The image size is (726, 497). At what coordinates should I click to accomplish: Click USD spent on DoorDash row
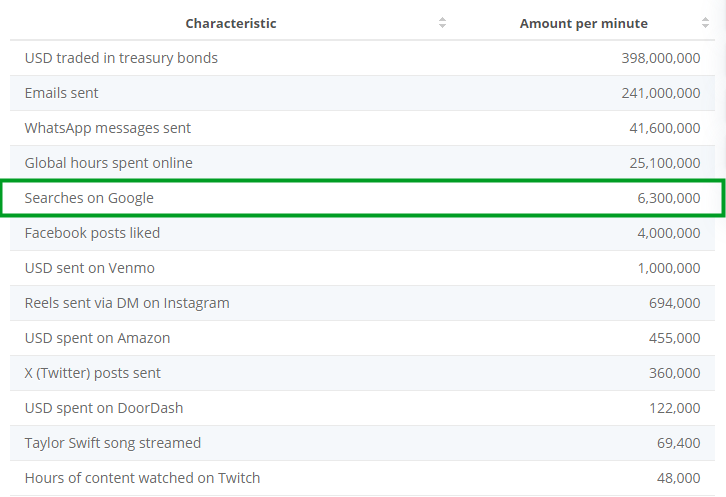coord(363,408)
